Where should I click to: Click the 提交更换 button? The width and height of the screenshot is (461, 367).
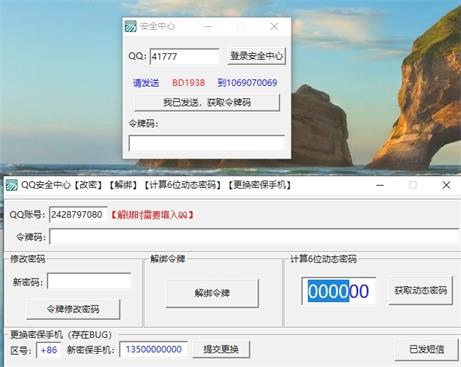pos(221,349)
